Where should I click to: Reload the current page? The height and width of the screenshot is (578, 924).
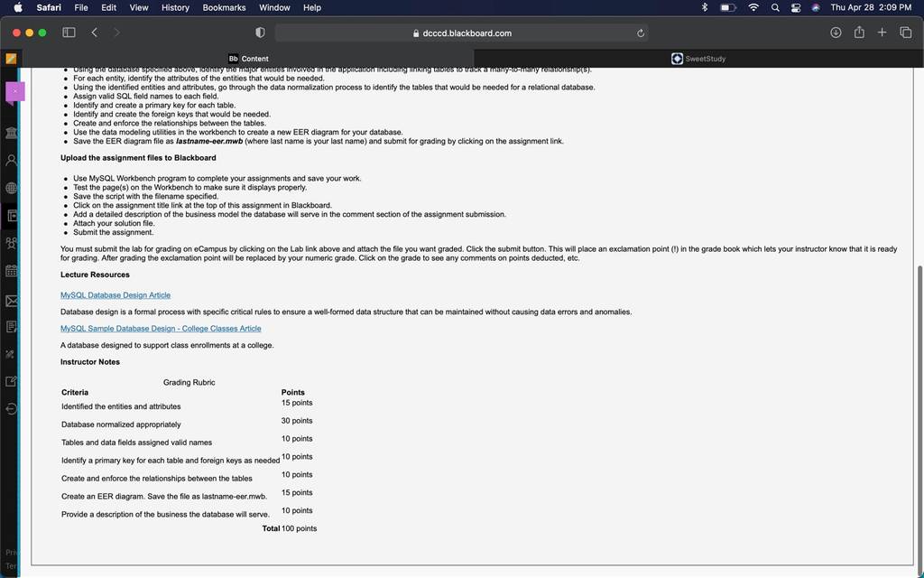tap(641, 33)
